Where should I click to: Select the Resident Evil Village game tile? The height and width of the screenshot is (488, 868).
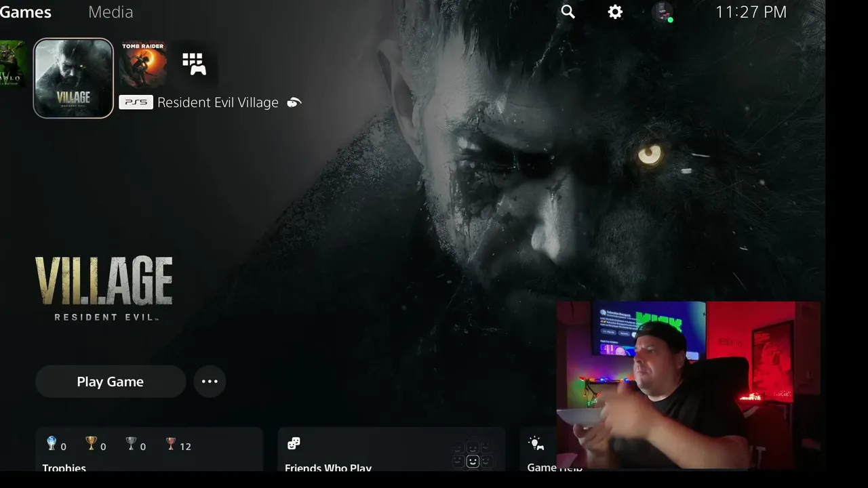(73, 78)
